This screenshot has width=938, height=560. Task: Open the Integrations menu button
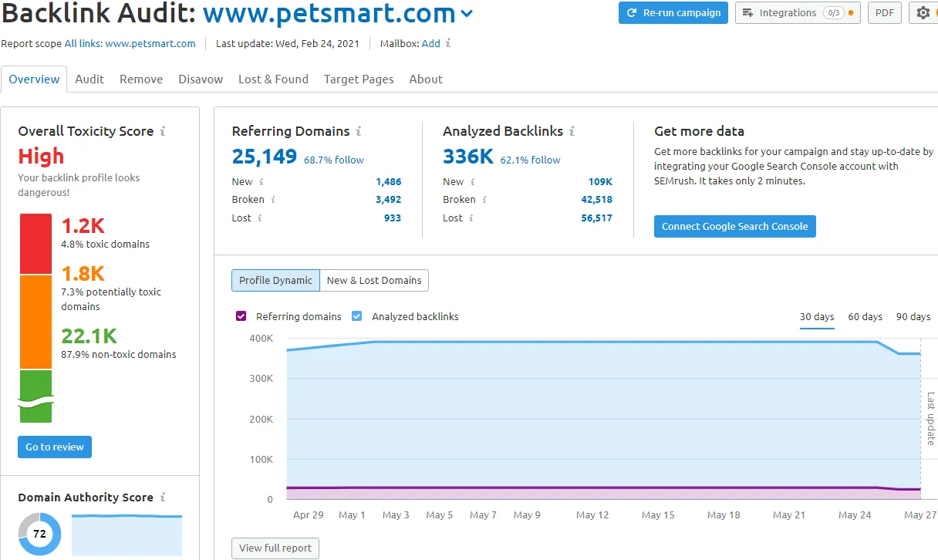pyautogui.click(x=797, y=13)
